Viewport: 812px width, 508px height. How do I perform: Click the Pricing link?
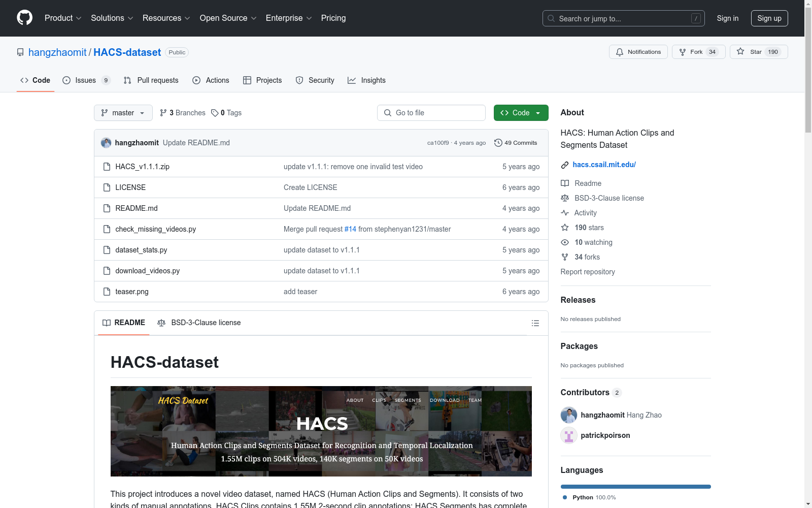pyautogui.click(x=333, y=18)
